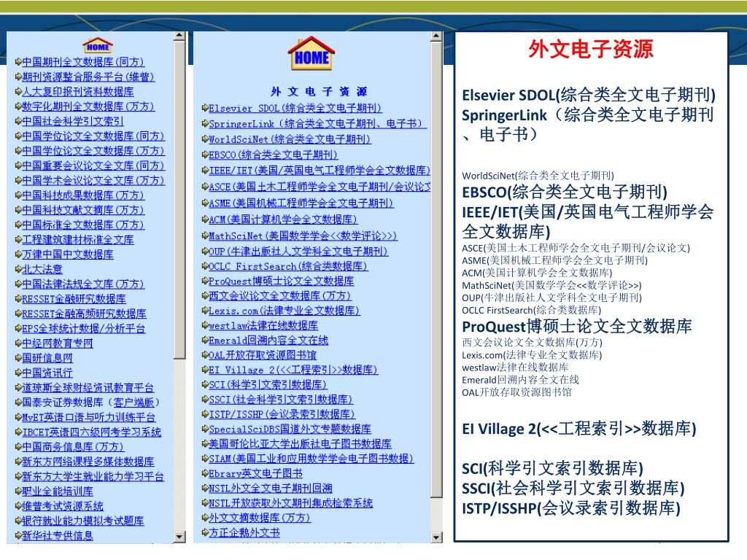Click up arrow of middle panel scrollbar
Viewport: 747px width, 560px height.
pos(436,36)
